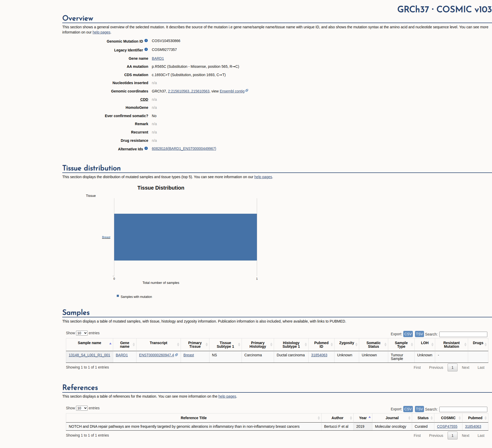This screenshot has width=492, height=448.
Task: Export Samples table as TSV
Action: click(x=419, y=334)
